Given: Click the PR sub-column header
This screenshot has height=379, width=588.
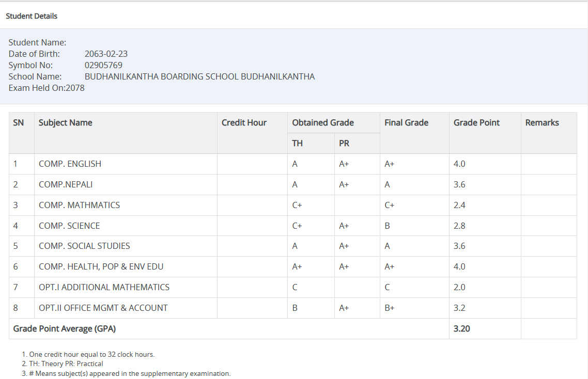Looking at the screenshot, I should [x=344, y=143].
